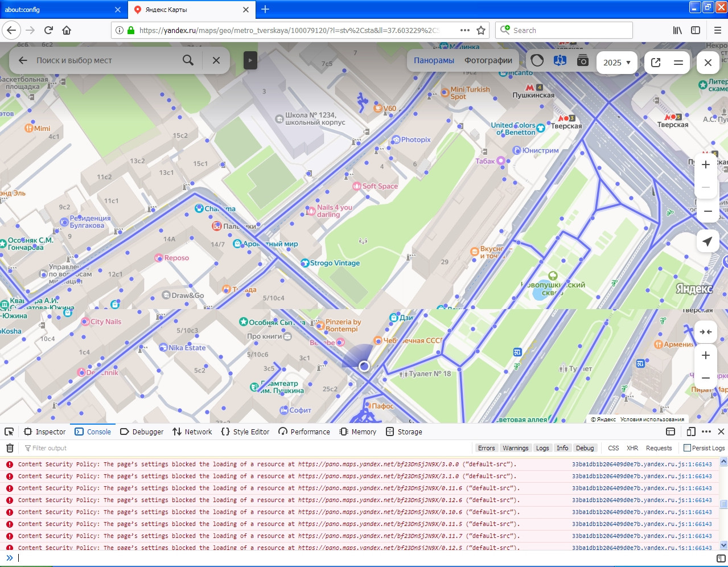The height and width of the screenshot is (567, 728).
Task: Toggle the Info filter button
Action: pyautogui.click(x=562, y=448)
